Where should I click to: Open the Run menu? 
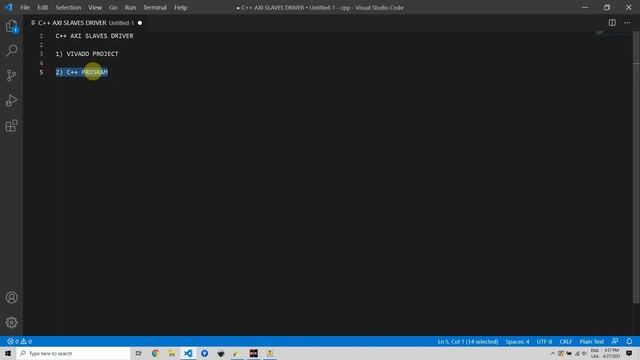(130, 7)
